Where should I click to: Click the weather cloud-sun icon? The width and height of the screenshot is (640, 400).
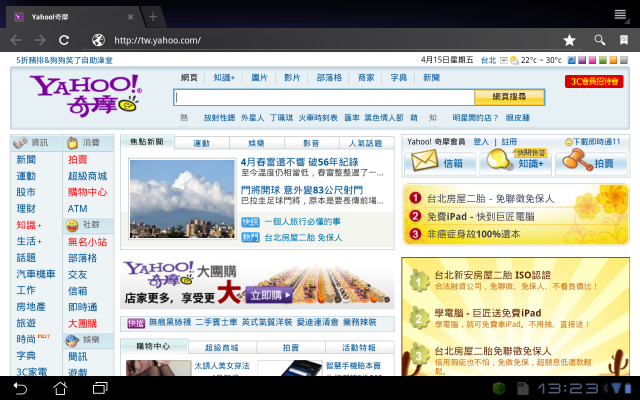click(514, 60)
